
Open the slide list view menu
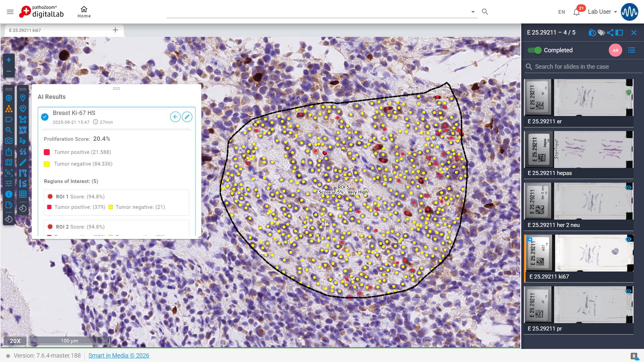coord(632,50)
